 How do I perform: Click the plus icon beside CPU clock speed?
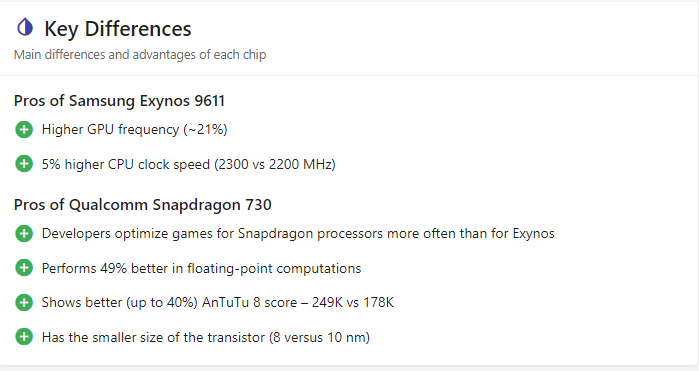point(24,164)
